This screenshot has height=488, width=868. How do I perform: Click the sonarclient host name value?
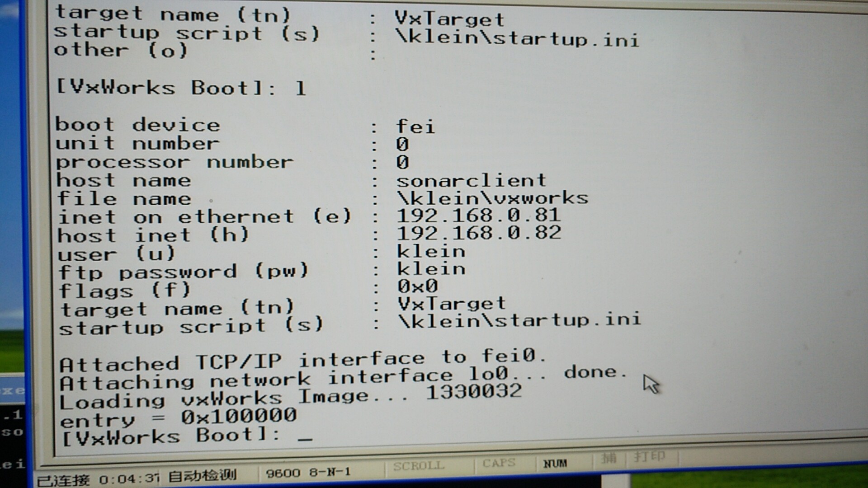[471, 181]
